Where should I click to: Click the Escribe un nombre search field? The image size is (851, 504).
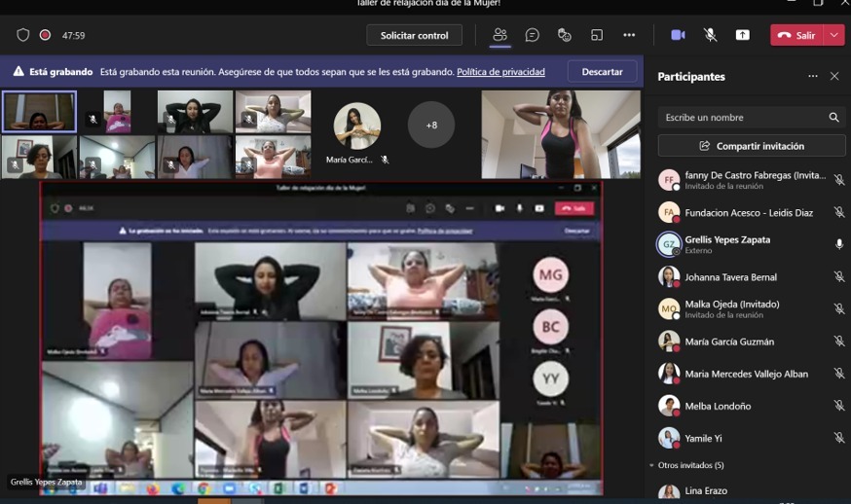click(x=742, y=117)
